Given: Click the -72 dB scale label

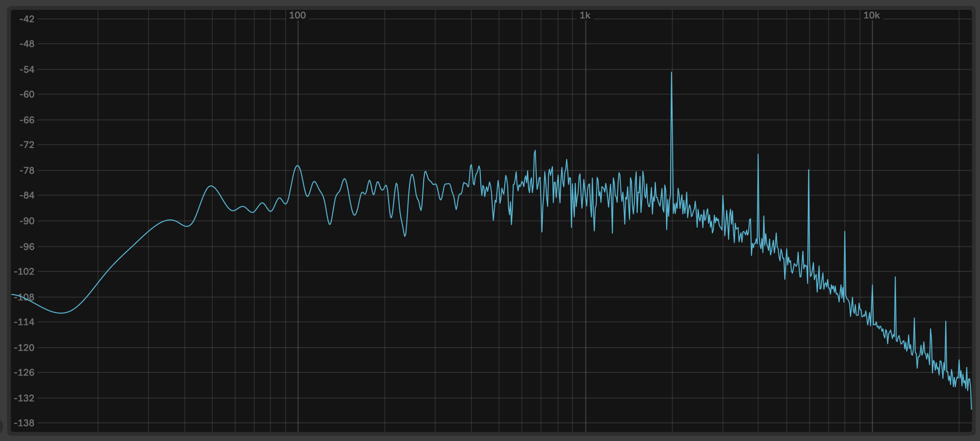Looking at the screenshot, I should (x=27, y=145).
